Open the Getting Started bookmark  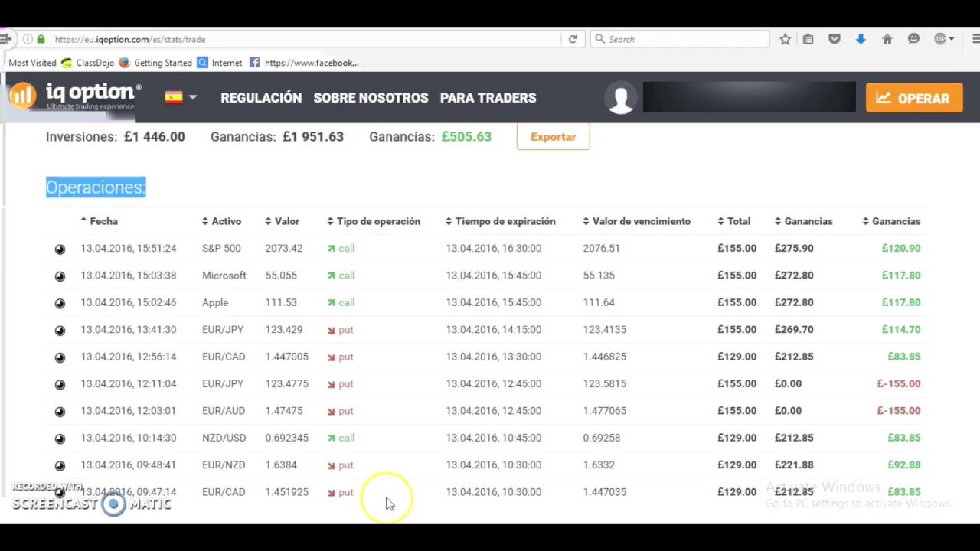[155, 63]
